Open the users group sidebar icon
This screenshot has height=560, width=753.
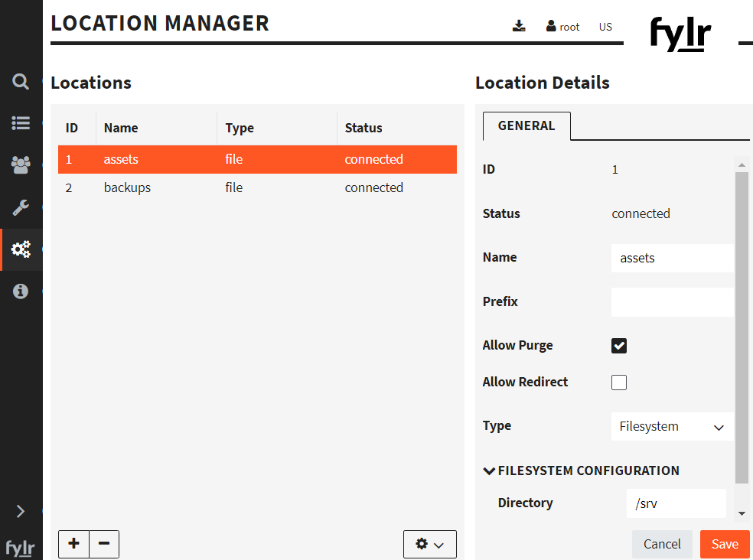21,164
